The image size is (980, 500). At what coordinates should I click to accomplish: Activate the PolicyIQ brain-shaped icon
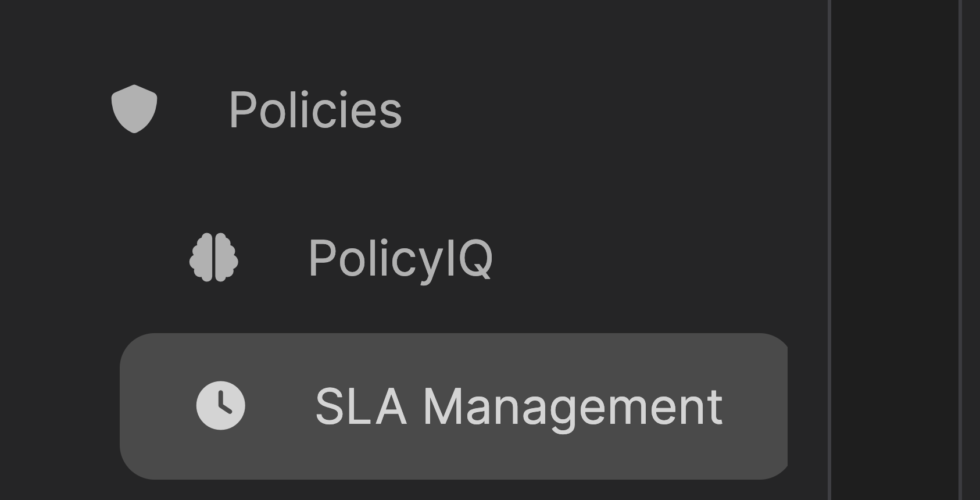214,258
